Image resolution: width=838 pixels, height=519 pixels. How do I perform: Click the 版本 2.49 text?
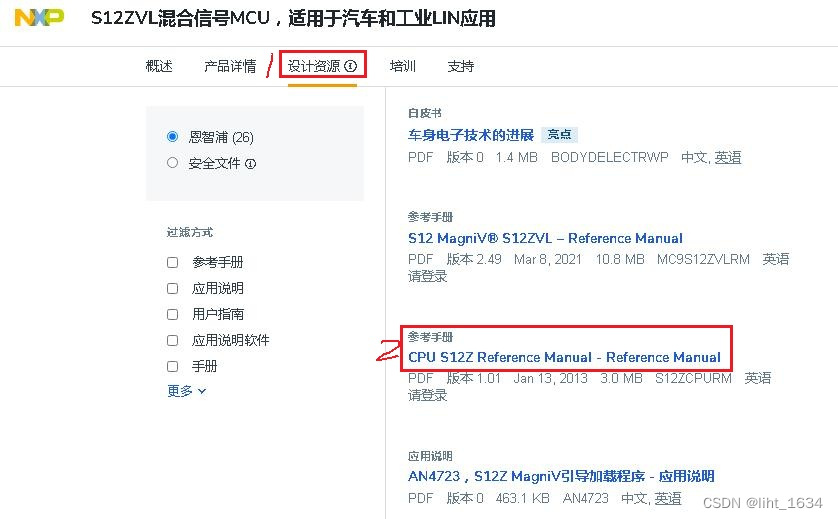click(474, 259)
